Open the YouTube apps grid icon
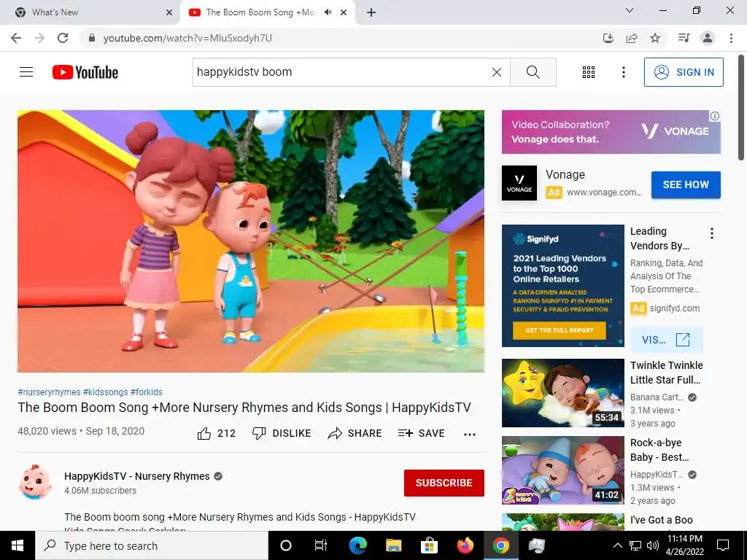This screenshot has height=560, width=747. click(x=589, y=72)
